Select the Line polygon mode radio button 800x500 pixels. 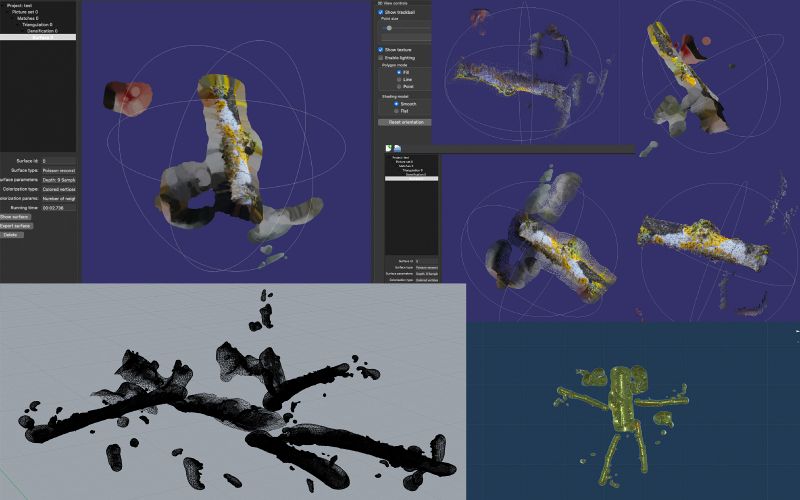click(x=399, y=80)
